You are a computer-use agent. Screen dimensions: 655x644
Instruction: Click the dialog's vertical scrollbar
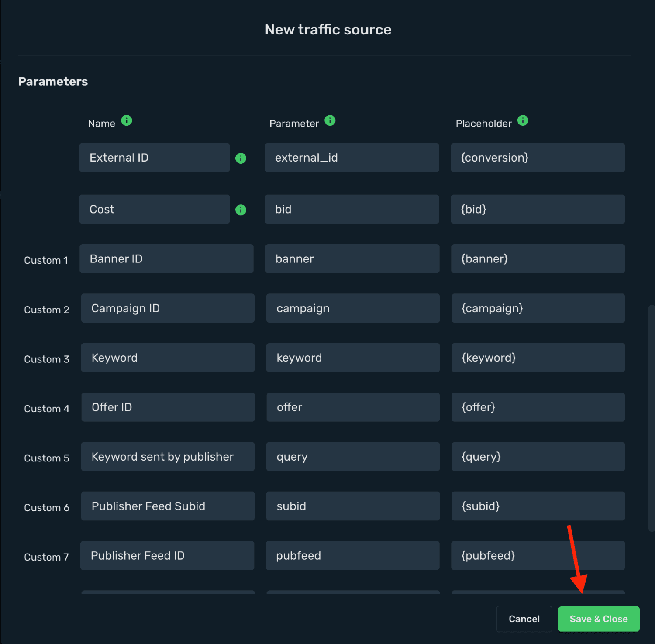[x=652, y=418]
